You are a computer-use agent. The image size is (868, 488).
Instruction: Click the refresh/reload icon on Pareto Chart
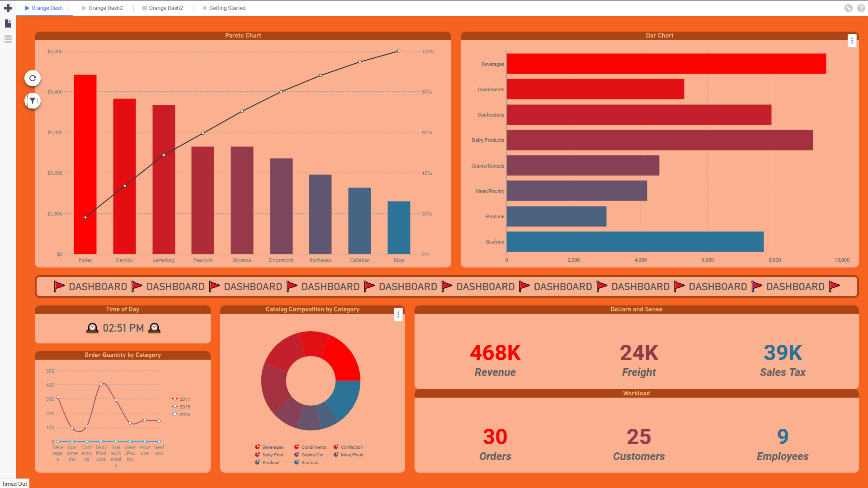tap(33, 78)
